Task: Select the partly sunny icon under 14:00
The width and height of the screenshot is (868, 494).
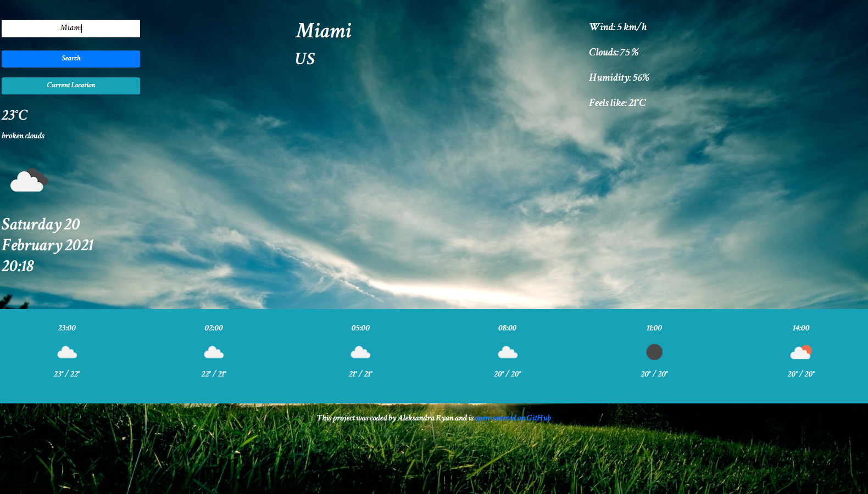Action: pyautogui.click(x=800, y=352)
